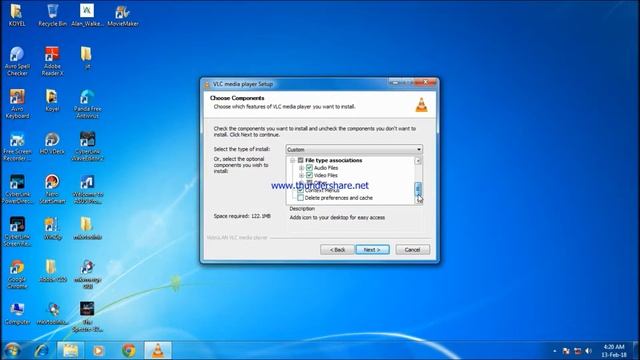Expand the Video Files tree node

(x=301, y=175)
